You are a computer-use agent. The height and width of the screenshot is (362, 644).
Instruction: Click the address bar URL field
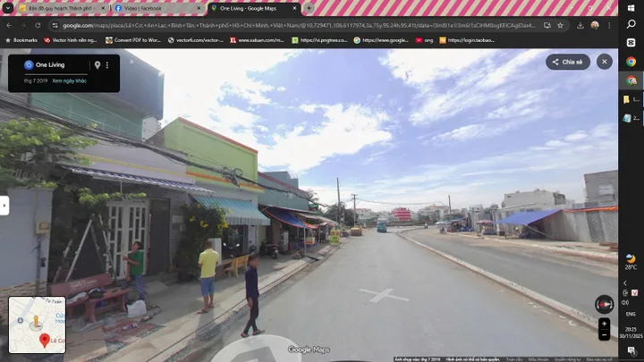(299, 25)
